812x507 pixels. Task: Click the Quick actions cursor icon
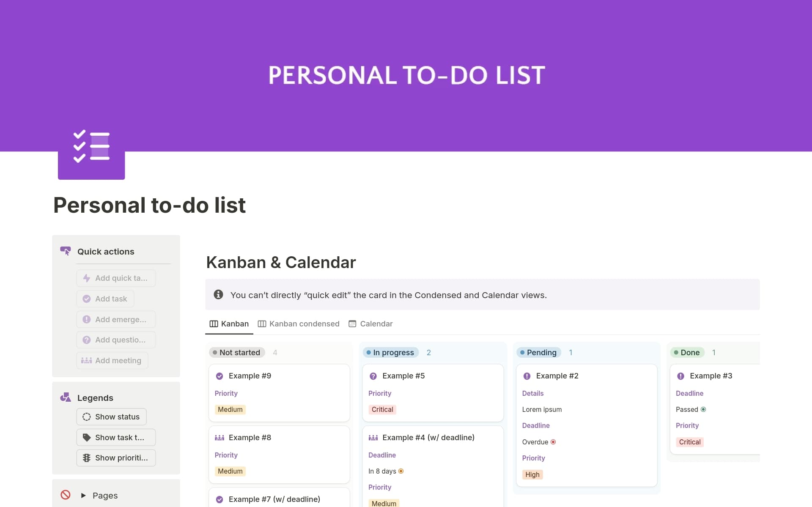tap(66, 251)
